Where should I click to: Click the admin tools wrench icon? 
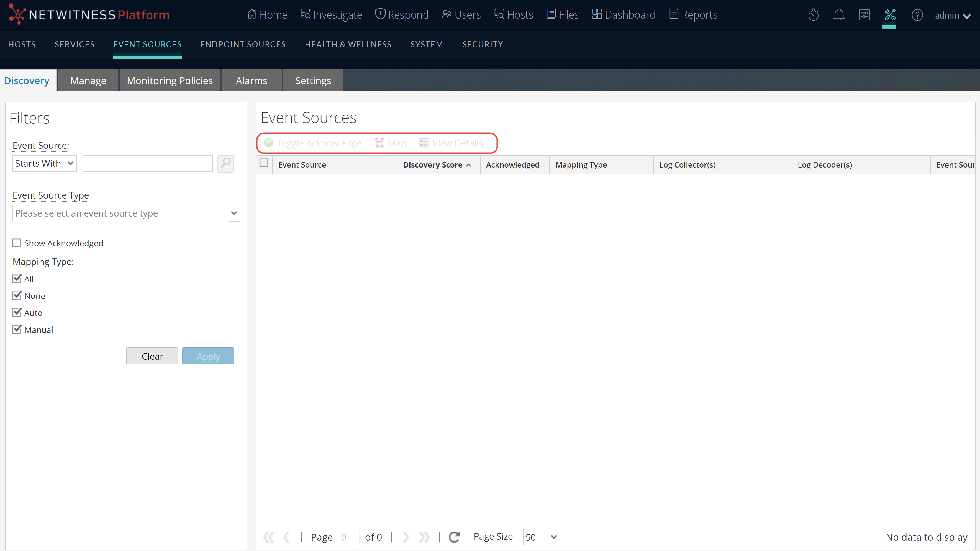click(889, 15)
